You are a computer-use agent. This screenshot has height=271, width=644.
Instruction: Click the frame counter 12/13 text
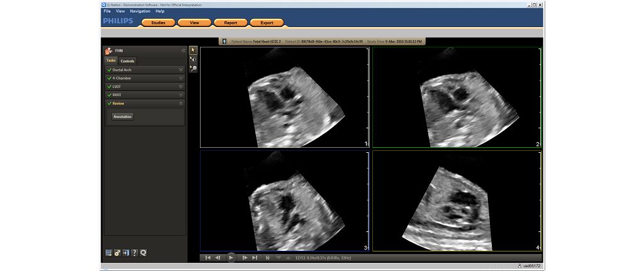[299, 258]
